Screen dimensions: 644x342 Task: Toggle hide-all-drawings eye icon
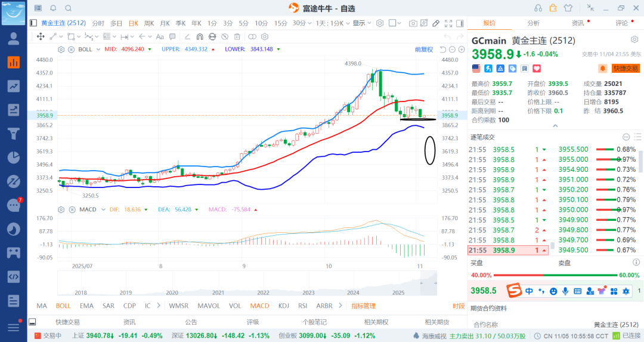click(225, 36)
